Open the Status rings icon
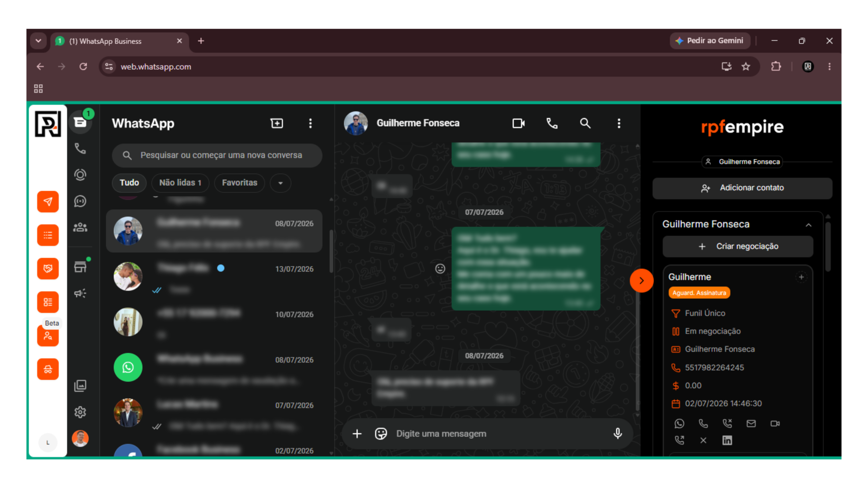This screenshot has width=868, height=488. tap(80, 175)
